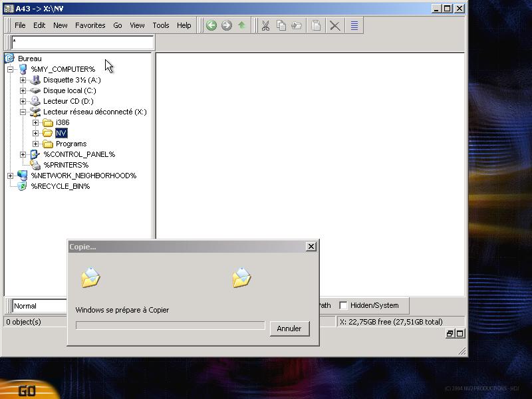Open the Help menu
This screenshot has width=532, height=399.
click(x=184, y=25)
